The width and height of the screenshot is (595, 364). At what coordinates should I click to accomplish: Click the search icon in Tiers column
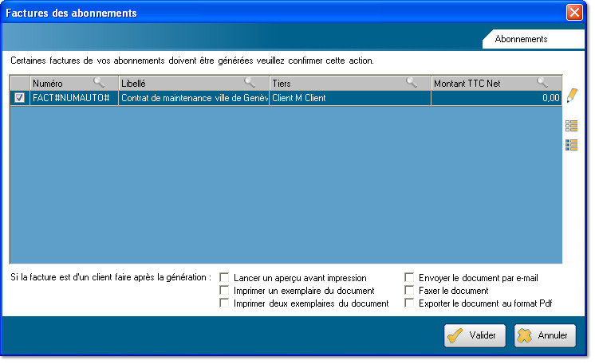point(412,82)
